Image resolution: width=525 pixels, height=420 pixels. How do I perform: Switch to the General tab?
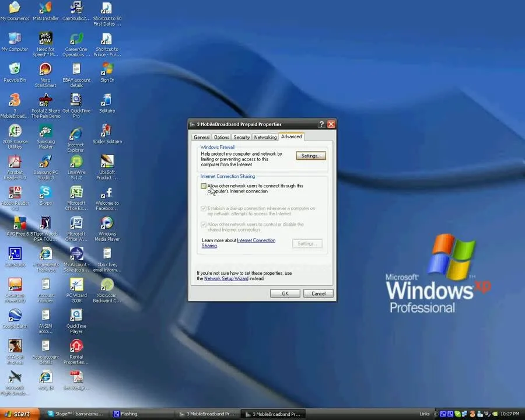click(x=202, y=137)
